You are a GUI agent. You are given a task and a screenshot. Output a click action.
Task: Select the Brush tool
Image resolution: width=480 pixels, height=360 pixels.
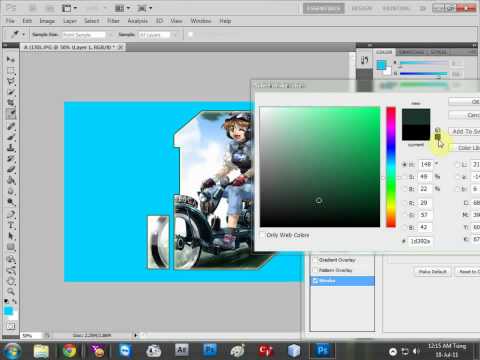pos(11,137)
